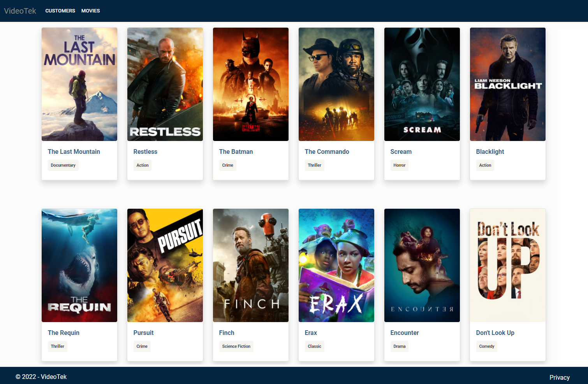Open the Encounter title link
Viewport: 588px width, 384px height.
(405, 333)
